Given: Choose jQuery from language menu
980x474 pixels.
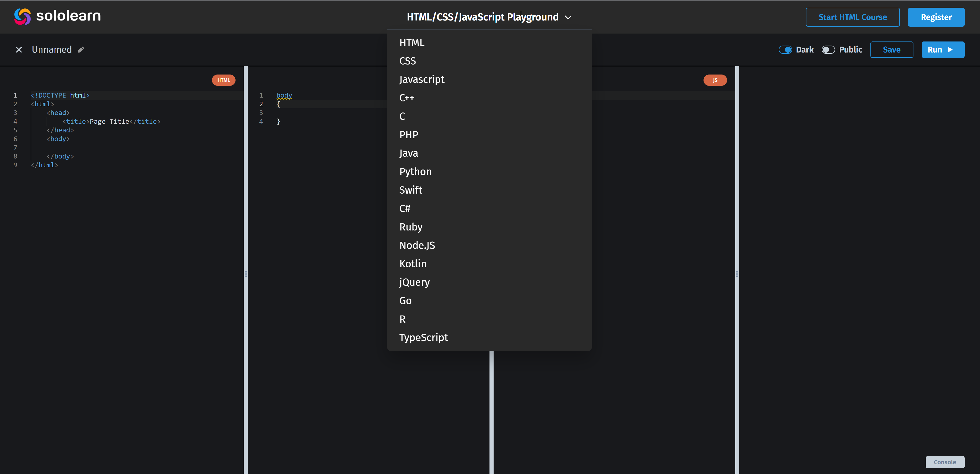Looking at the screenshot, I should click(x=489, y=282).
